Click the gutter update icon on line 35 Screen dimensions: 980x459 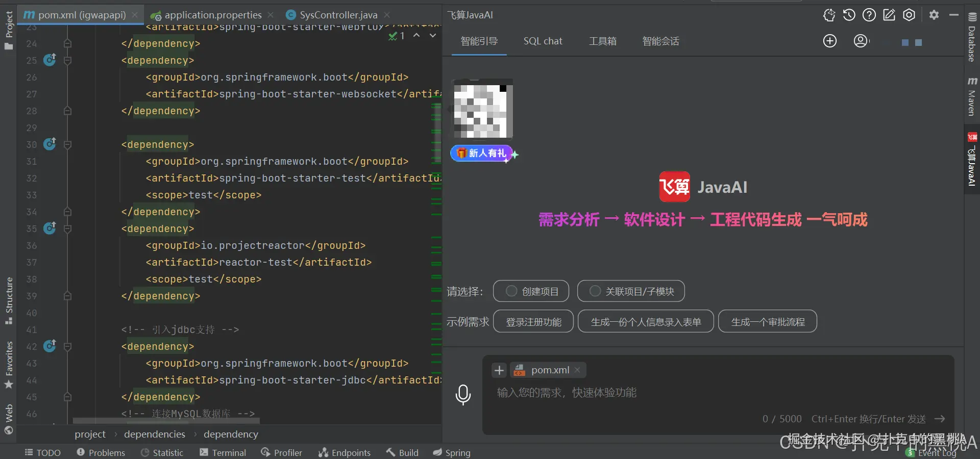tap(50, 228)
